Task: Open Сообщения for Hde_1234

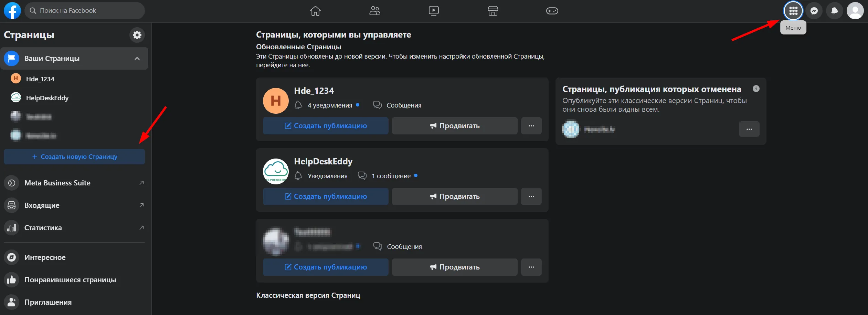Action: 404,105
